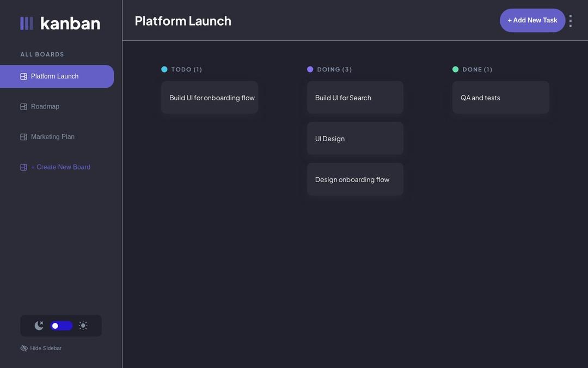
Task: Open the UI Design task card
Action: click(x=355, y=138)
